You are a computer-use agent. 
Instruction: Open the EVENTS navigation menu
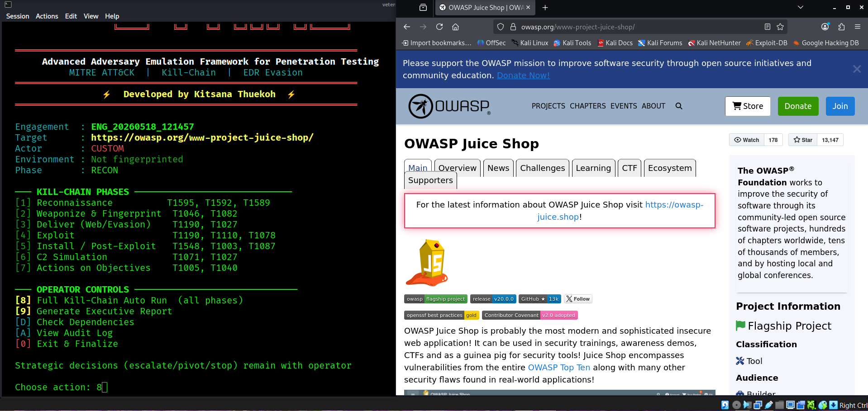click(x=624, y=106)
